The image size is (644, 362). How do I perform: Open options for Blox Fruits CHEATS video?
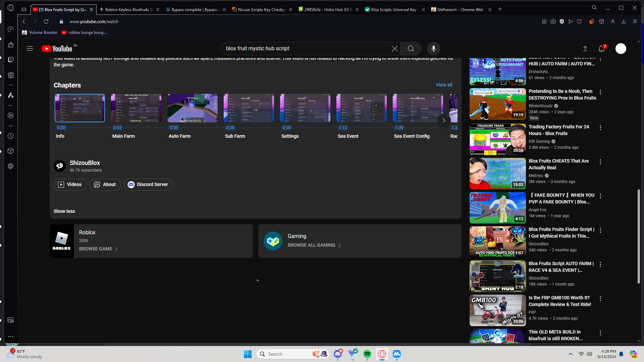(x=600, y=162)
